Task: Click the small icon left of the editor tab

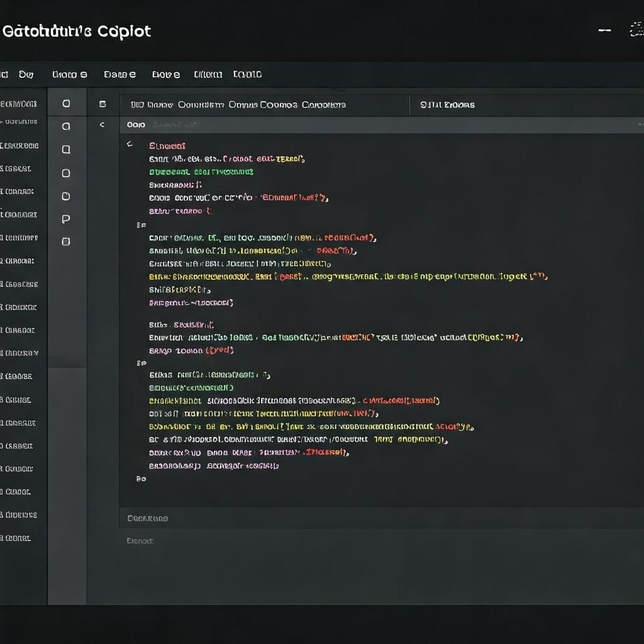Action: (x=103, y=104)
